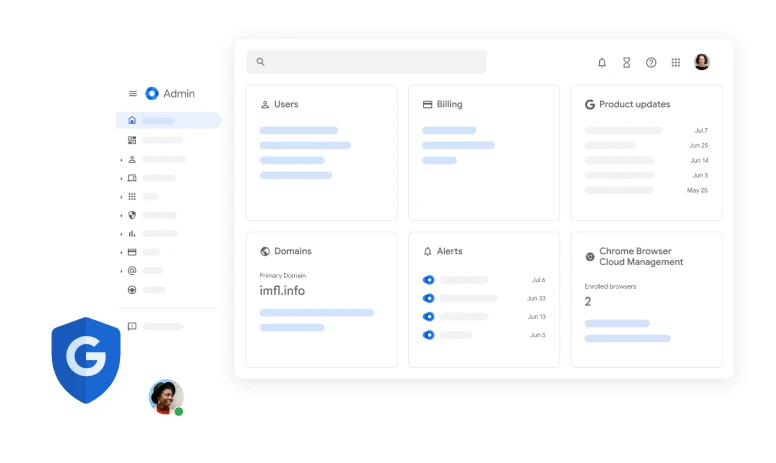776x463 pixels.
Task: Click the Google G icon in Product updates
Action: (589, 104)
